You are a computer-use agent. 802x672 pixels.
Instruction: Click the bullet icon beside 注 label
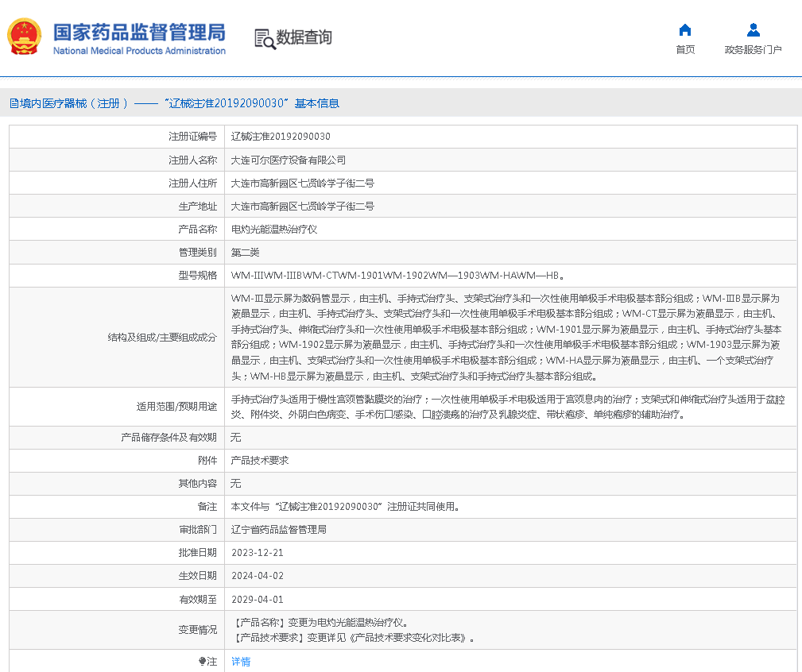click(x=202, y=661)
